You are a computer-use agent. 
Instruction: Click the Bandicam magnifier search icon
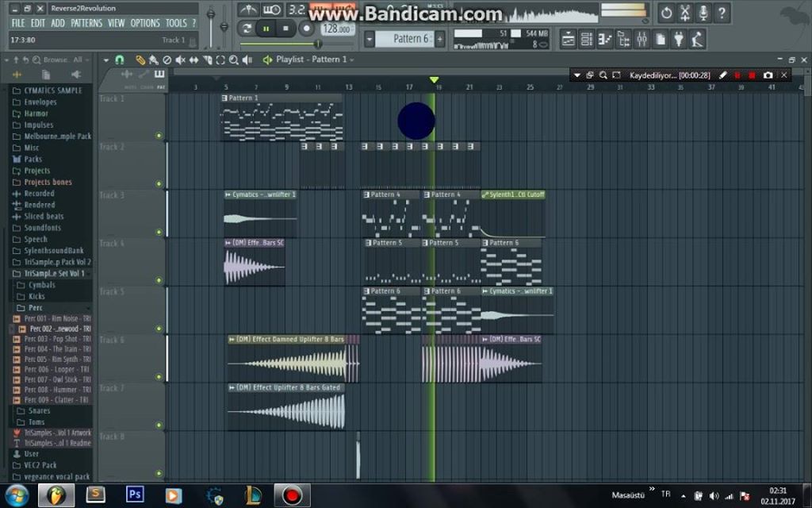coord(603,75)
